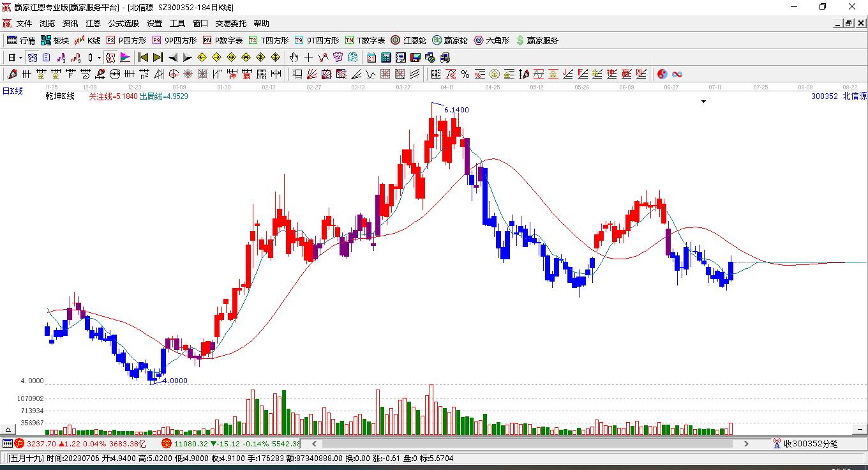The height and width of the screenshot is (470, 868).
Task: Open the 9T四方形 tool
Action: click(x=317, y=40)
